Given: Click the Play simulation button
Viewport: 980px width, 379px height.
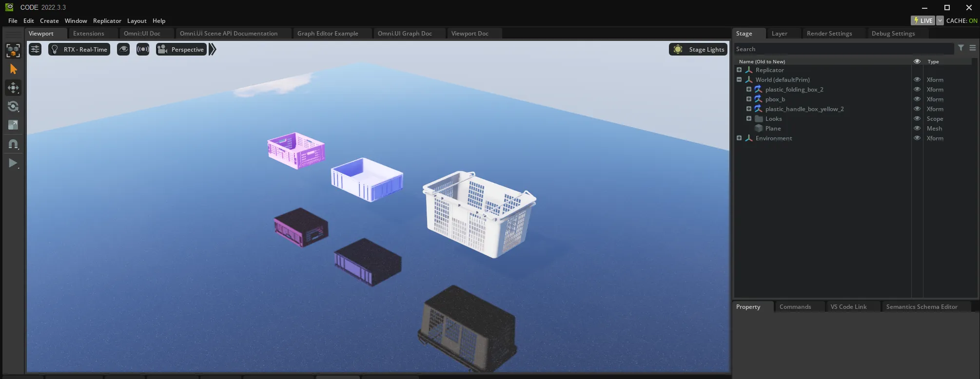Looking at the screenshot, I should pos(13,163).
